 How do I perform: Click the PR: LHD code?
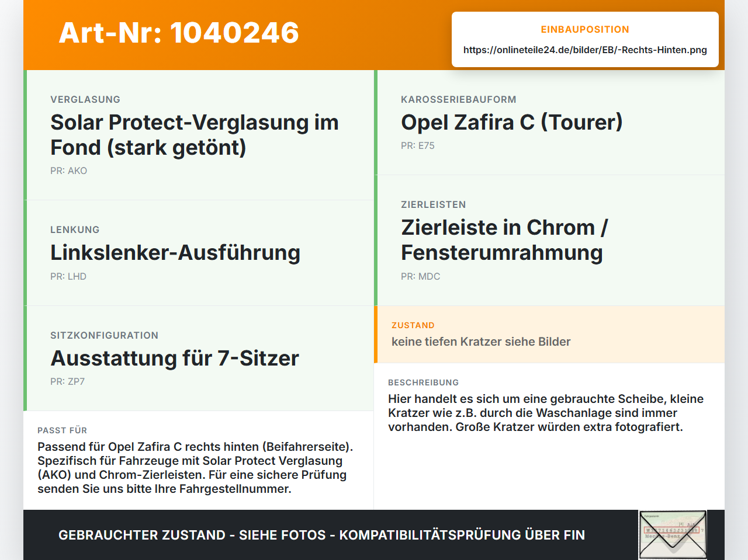tap(68, 276)
